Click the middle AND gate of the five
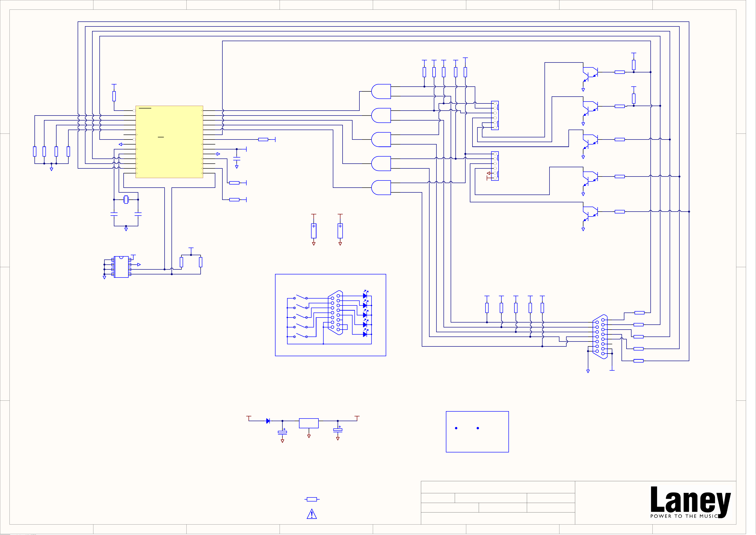Screen dimensions: 756x535 [x=381, y=140]
